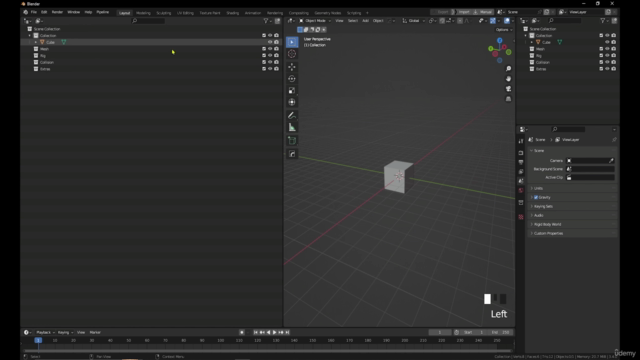Open the Render properties tab icon

[521, 153]
